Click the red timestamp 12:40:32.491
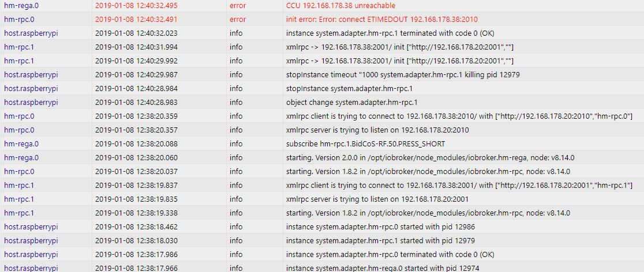The image size is (644, 272). 136,19
